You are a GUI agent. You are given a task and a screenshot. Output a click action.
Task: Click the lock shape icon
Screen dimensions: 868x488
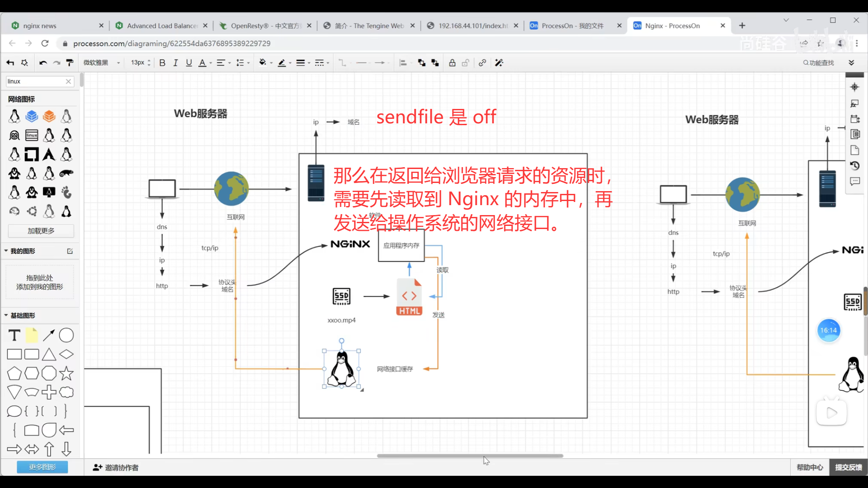tap(452, 63)
